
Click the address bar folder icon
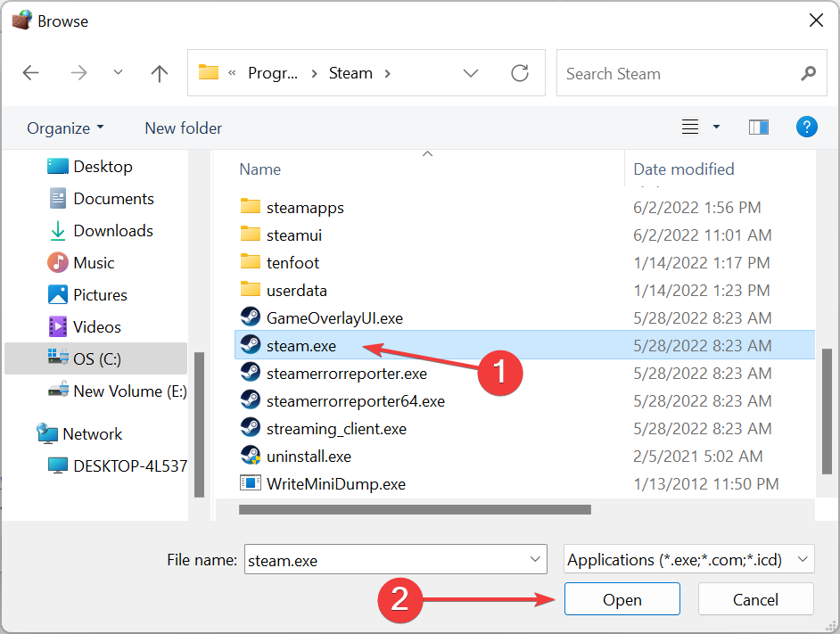(x=209, y=72)
